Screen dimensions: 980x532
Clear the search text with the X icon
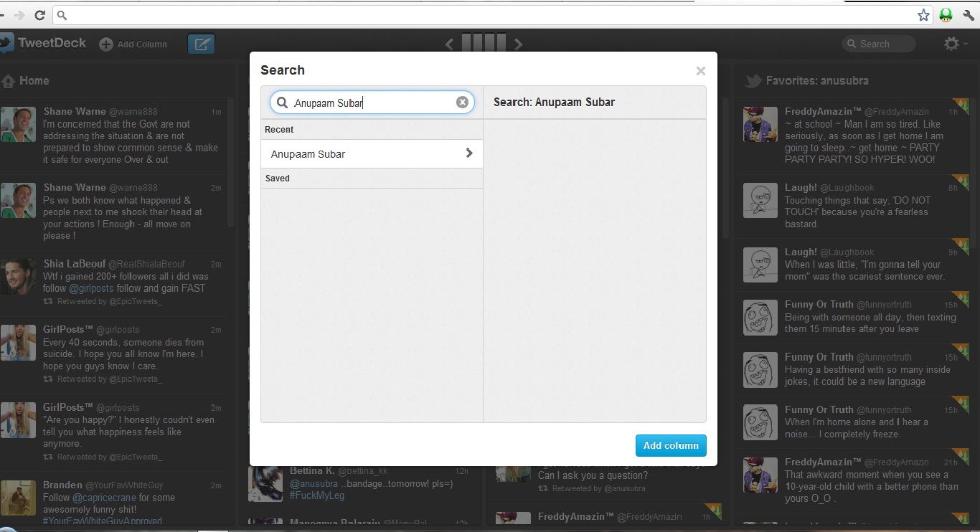pyautogui.click(x=462, y=103)
